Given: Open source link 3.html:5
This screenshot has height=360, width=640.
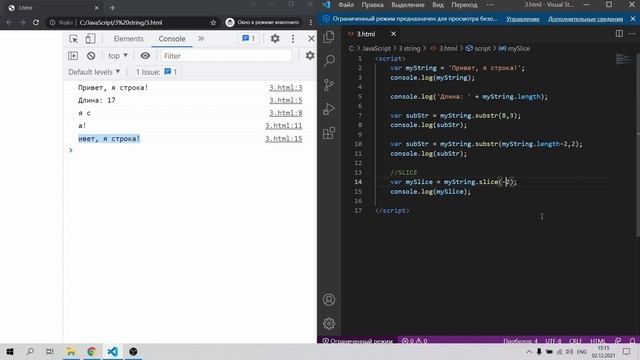Looking at the screenshot, I should tap(285, 100).
